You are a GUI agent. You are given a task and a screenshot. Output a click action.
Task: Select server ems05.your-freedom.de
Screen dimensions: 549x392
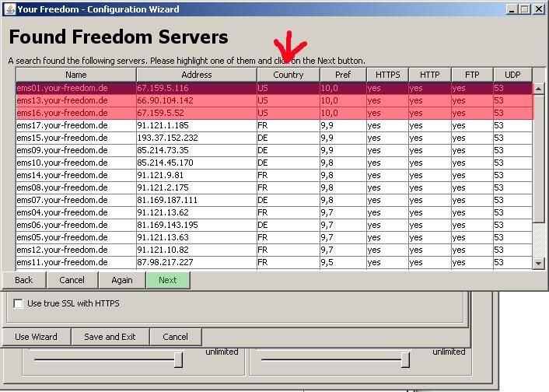(274, 237)
